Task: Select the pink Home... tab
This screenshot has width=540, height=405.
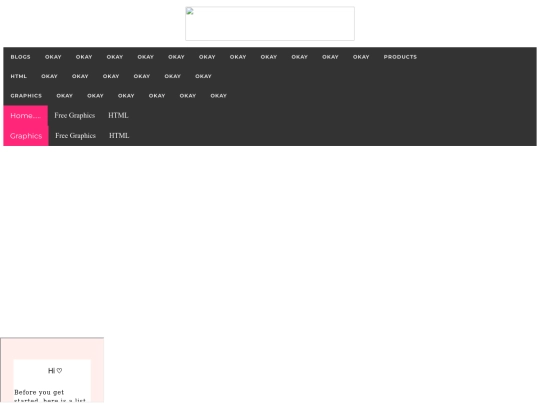Action: click(x=25, y=116)
